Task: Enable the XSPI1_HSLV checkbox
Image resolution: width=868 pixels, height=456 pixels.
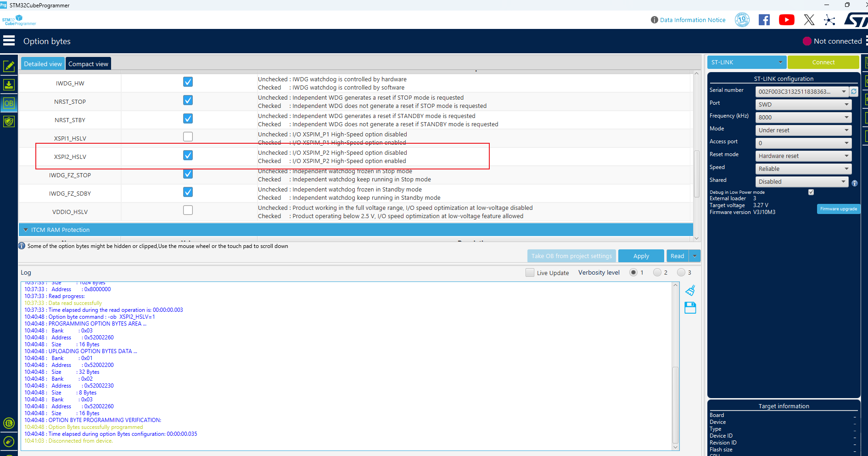Action: coord(188,137)
